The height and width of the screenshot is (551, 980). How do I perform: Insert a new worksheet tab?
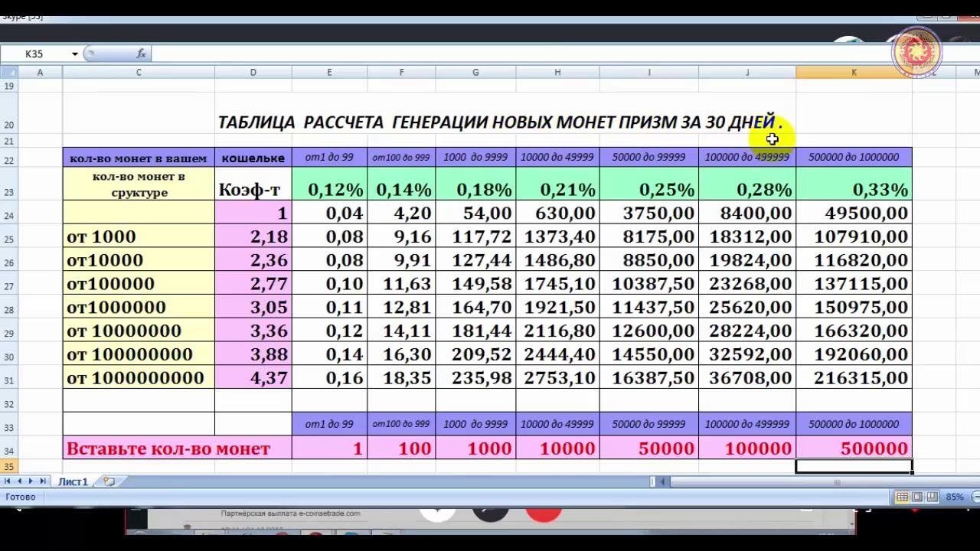coord(109,481)
